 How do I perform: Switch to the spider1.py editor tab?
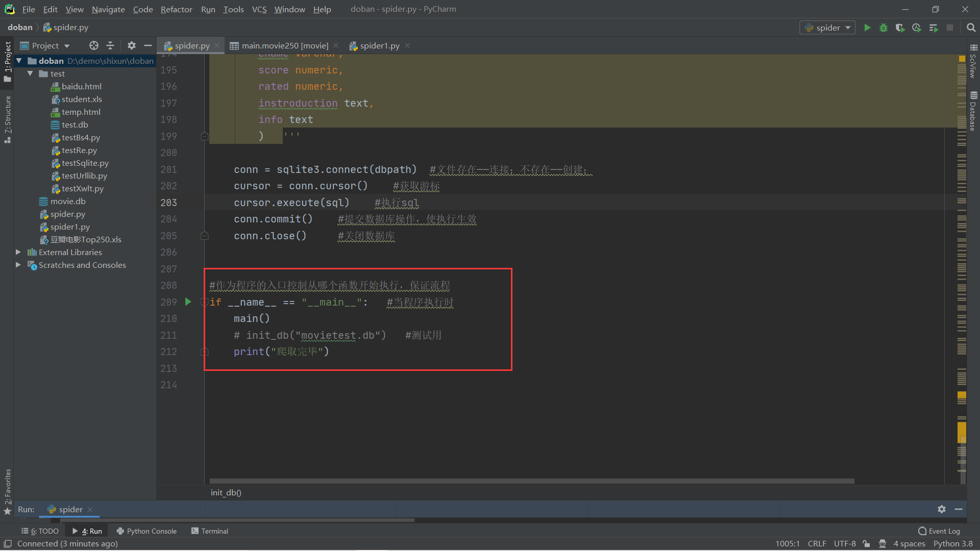(379, 45)
